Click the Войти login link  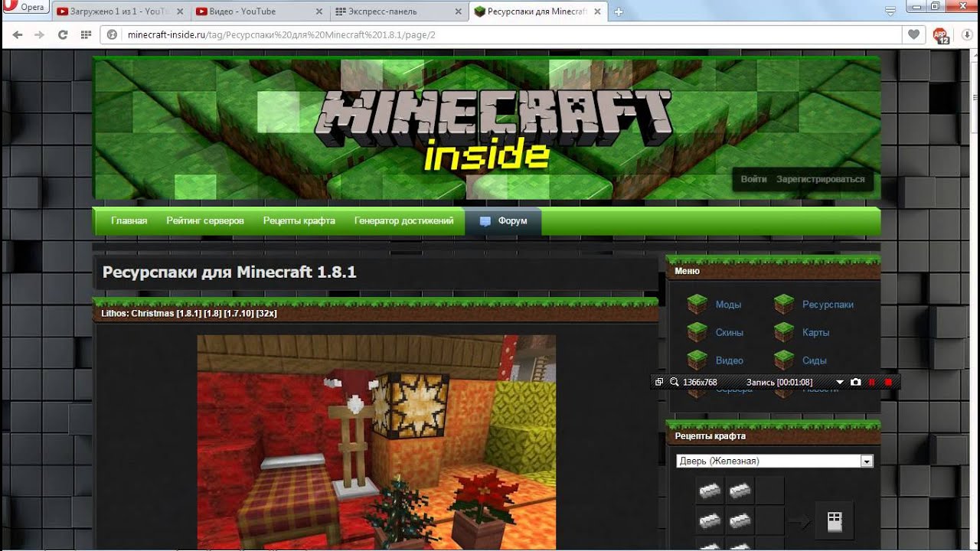(x=753, y=179)
